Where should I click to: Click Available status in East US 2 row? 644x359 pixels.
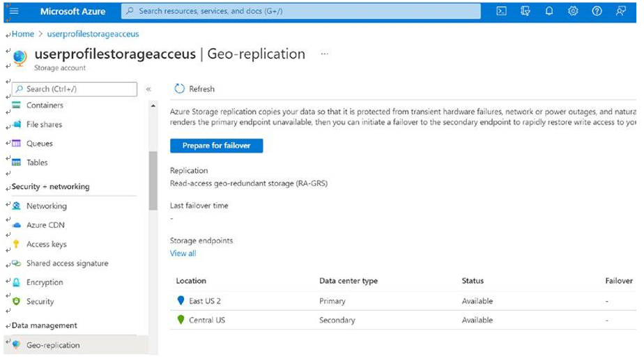coord(477,301)
